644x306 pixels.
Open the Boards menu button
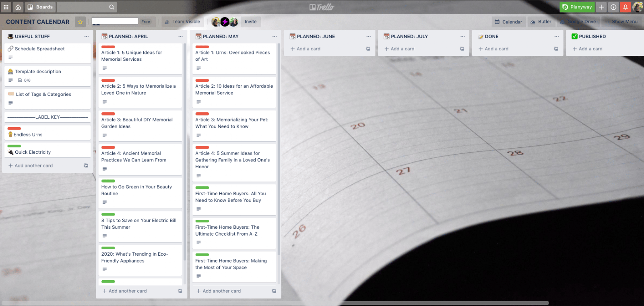tap(40, 7)
